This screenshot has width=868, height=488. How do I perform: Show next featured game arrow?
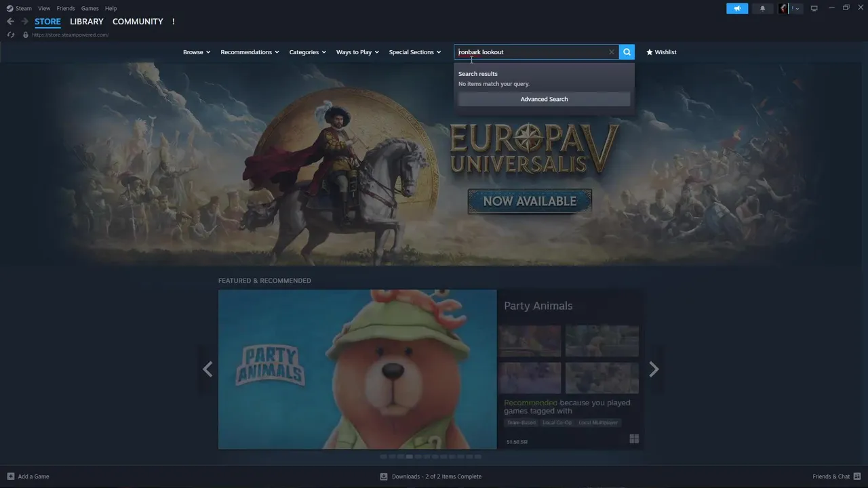coord(654,369)
